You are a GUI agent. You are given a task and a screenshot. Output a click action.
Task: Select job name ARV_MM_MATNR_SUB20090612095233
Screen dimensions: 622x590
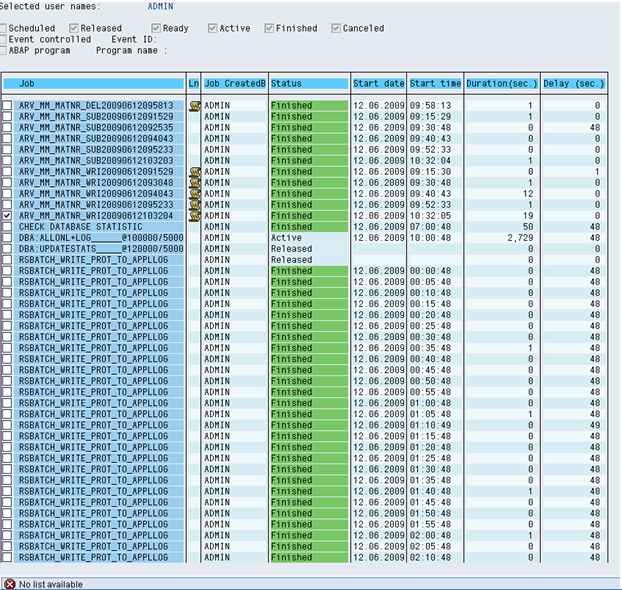96,150
